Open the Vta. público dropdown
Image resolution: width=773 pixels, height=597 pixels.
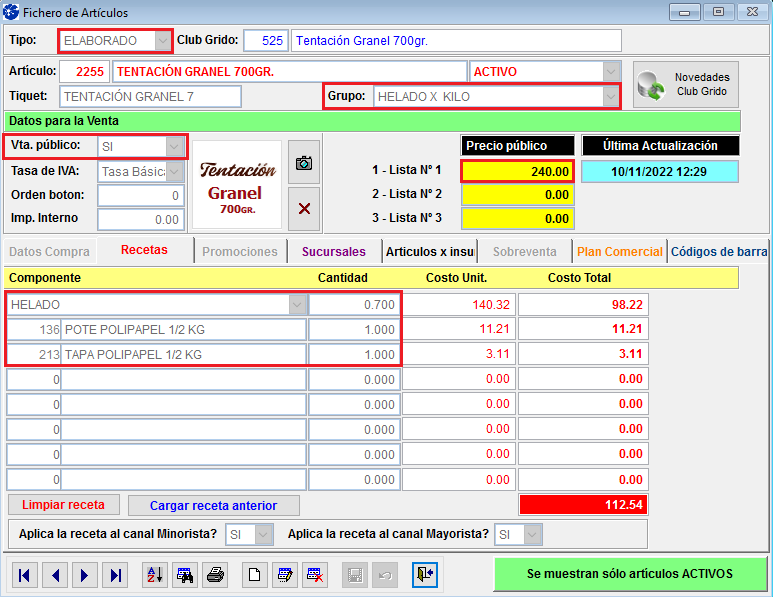(175, 146)
